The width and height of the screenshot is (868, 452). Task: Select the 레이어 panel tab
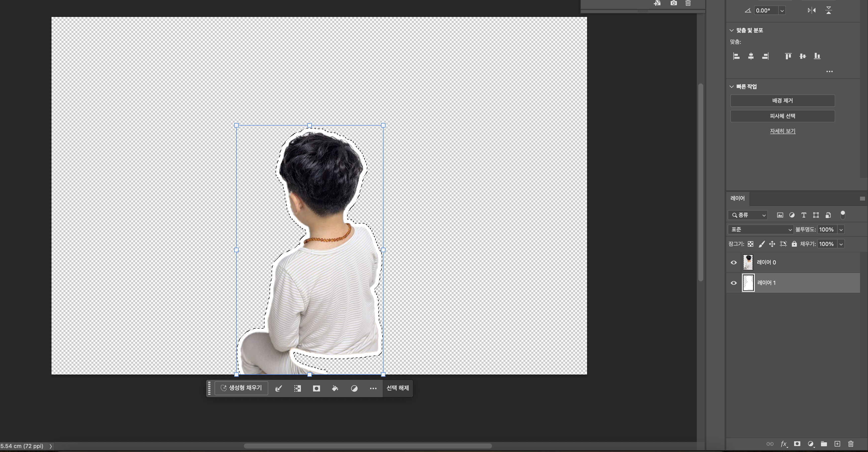click(x=737, y=198)
